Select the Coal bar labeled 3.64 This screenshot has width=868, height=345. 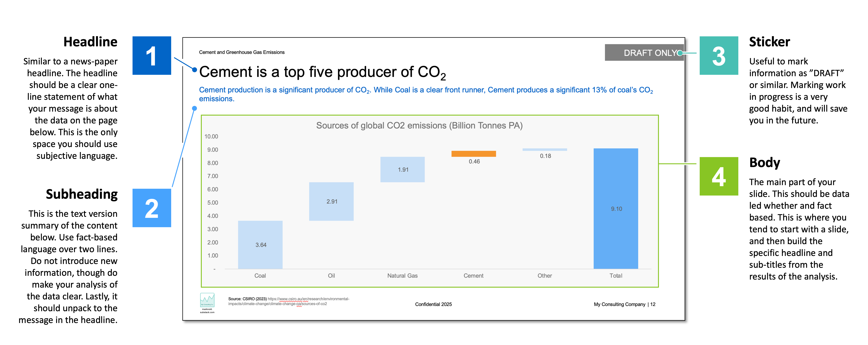coord(260,245)
